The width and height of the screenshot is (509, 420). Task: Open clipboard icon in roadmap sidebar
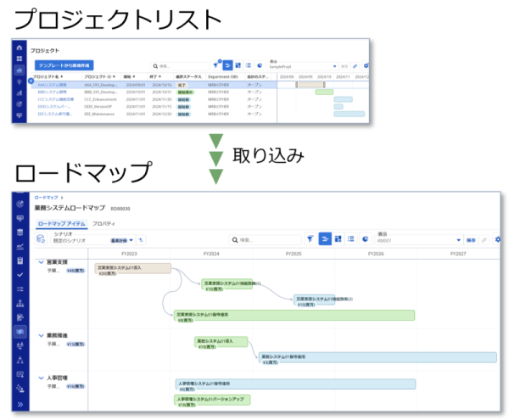[20, 260]
